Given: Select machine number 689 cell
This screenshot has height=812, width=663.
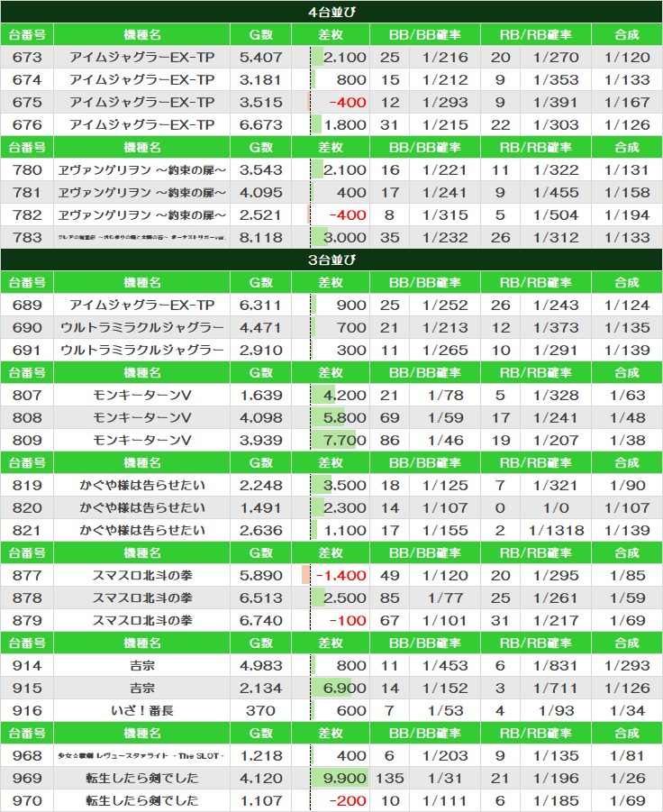Looking at the screenshot, I should pos(27,305).
